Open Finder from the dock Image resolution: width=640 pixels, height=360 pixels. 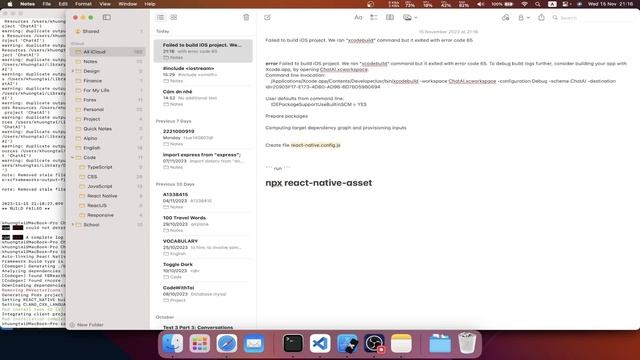[x=173, y=343]
